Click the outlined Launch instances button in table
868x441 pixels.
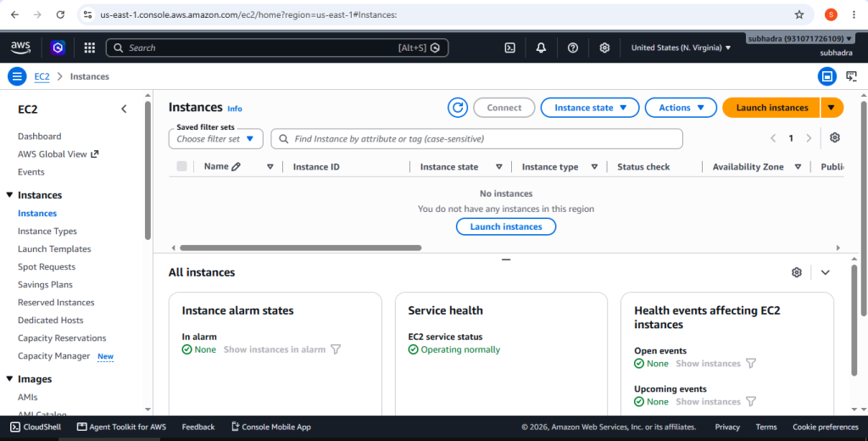pos(506,226)
